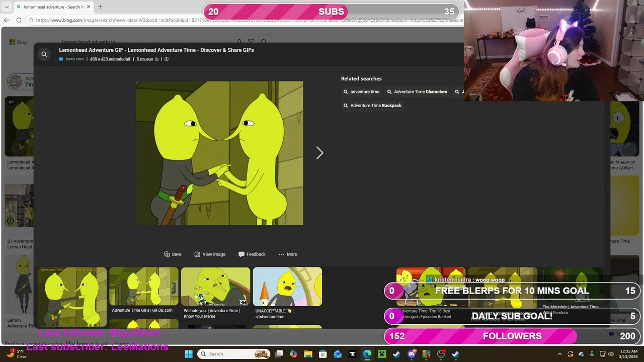Open the 'UNACCEPTABLE' r/adventuretime thumbnail
The width and height of the screenshot is (644, 362).
click(x=287, y=286)
